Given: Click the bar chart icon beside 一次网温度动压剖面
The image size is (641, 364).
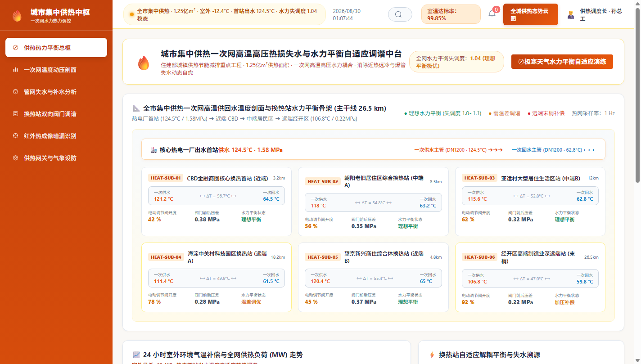Looking at the screenshot, I should tap(16, 70).
